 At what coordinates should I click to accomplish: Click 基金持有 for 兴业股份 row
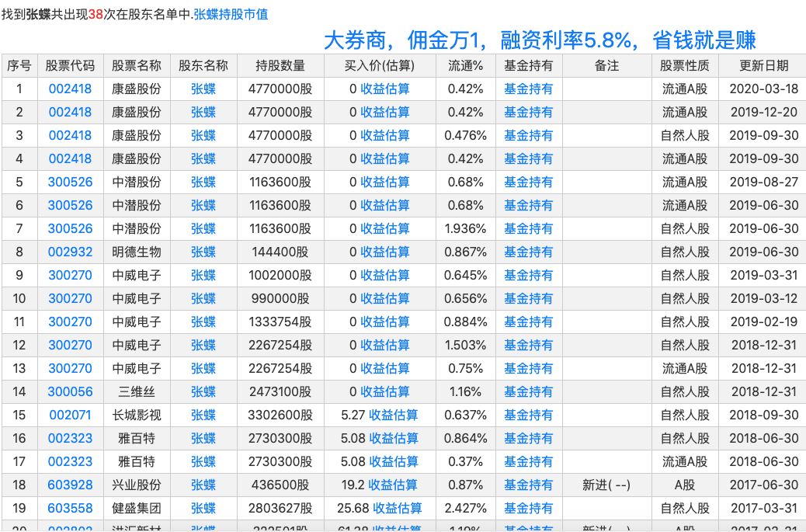click(x=529, y=485)
